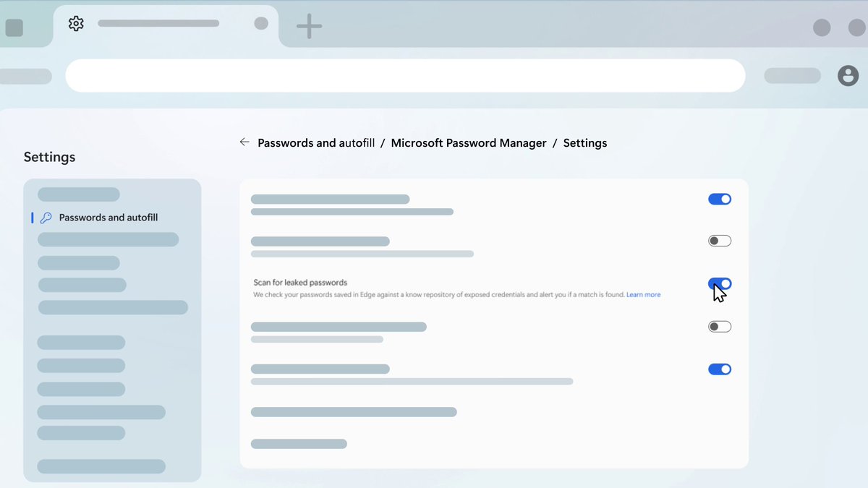Go to Passwords and autofill breadcrumb
Image resolution: width=868 pixels, height=488 pixels.
(316, 143)
